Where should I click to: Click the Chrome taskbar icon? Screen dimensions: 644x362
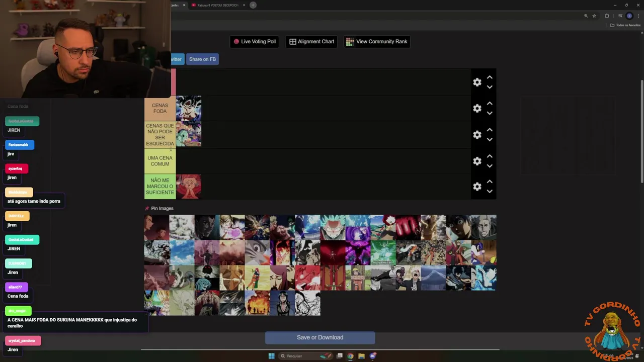pos(351,356)
